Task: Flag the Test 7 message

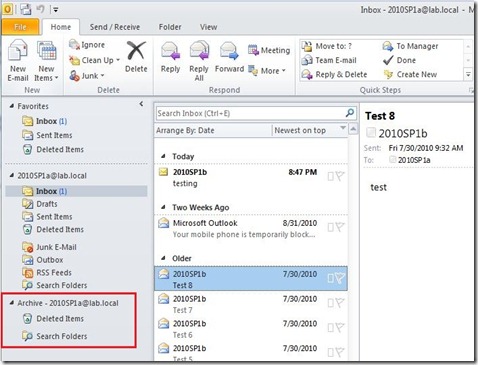Action: 340,303
